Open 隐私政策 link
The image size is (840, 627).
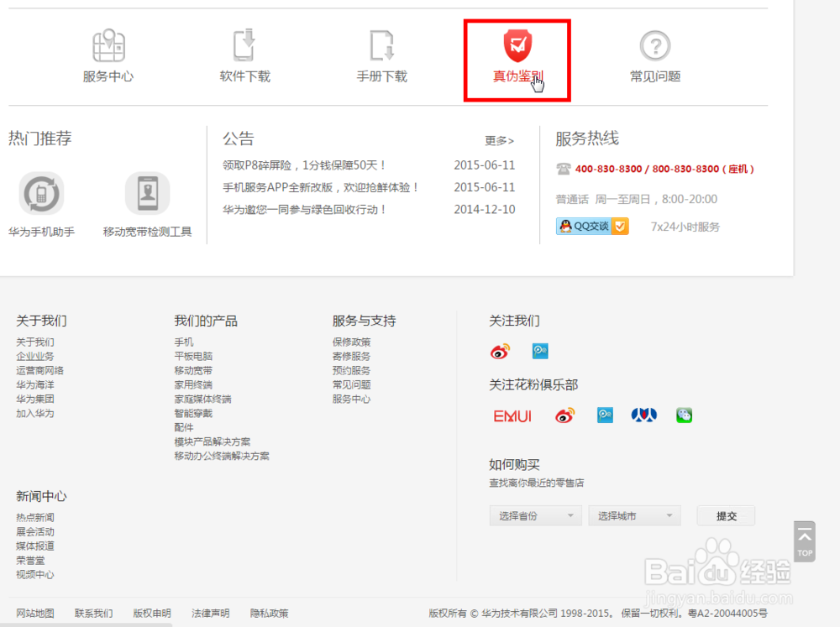coord(270,613)
